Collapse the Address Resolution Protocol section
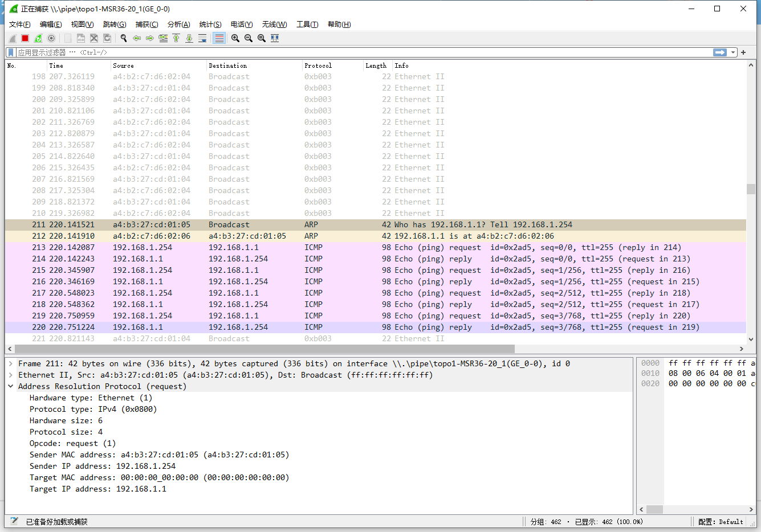This screenshot has height=532, width=761. [11, 387]
